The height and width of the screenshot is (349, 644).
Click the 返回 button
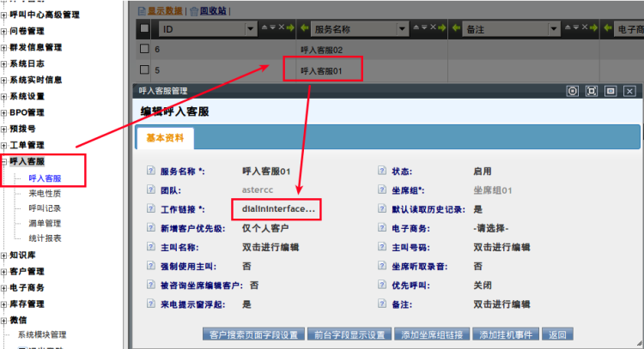pos(558,334)
